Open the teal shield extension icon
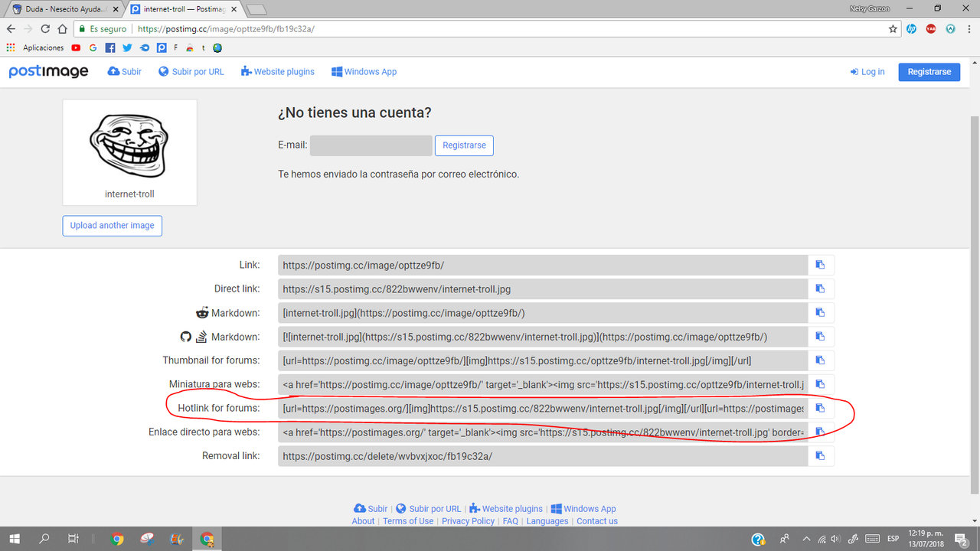The width and height of the screenshot is (980, 551). click(950, 29)
